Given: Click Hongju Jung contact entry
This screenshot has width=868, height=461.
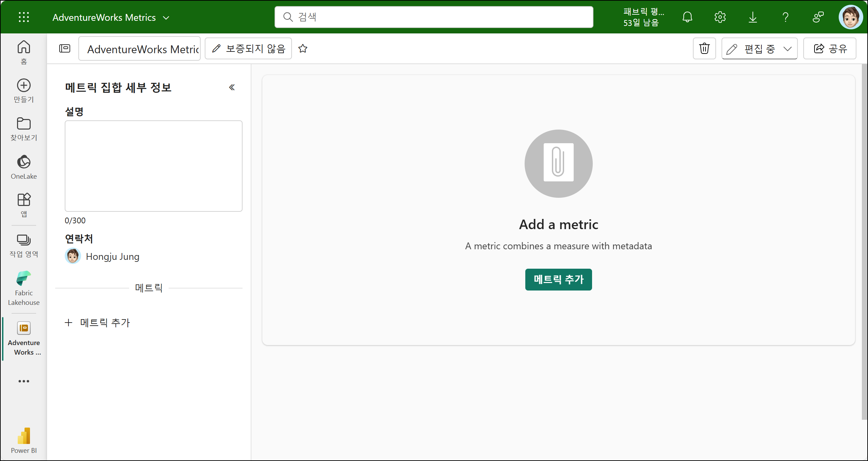Looking at the screenshot, I should (x=102, y=256).
